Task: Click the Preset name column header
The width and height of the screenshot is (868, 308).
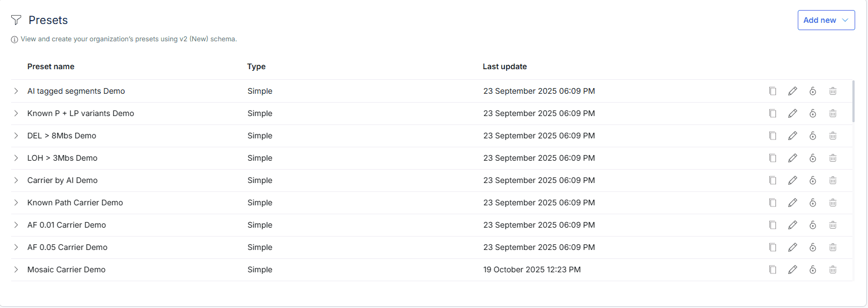Action: pos(51,66)
